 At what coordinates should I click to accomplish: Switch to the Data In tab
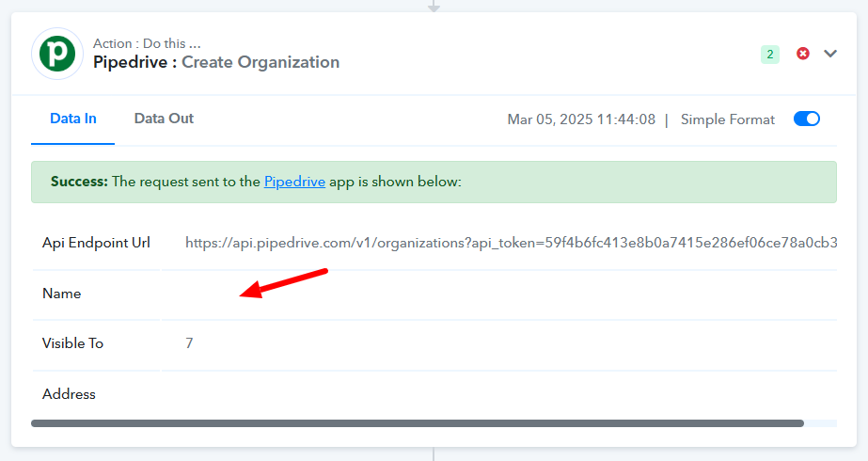(x=73, y=119)
